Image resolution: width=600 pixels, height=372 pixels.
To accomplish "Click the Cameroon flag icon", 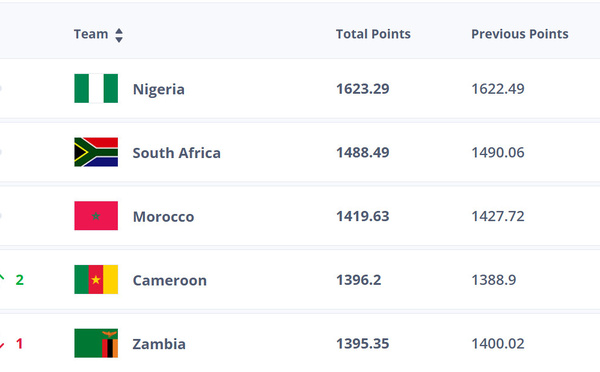I will pyautogui.click(x=96, y=279).
